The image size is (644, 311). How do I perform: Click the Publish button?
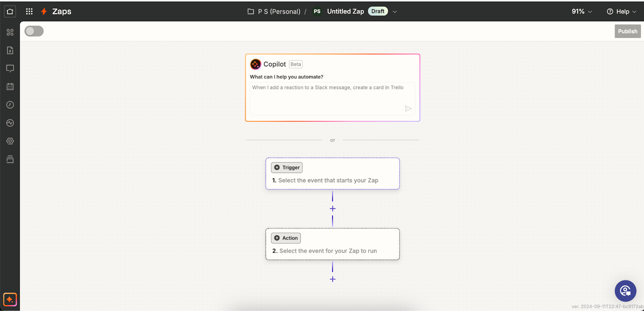point(627,31)
